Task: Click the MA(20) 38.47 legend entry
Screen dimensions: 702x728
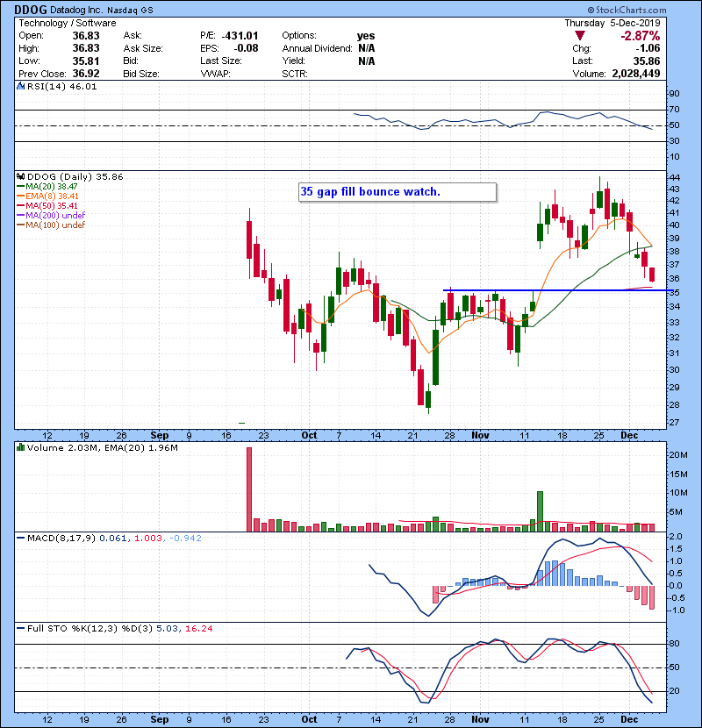Action: 47,187
